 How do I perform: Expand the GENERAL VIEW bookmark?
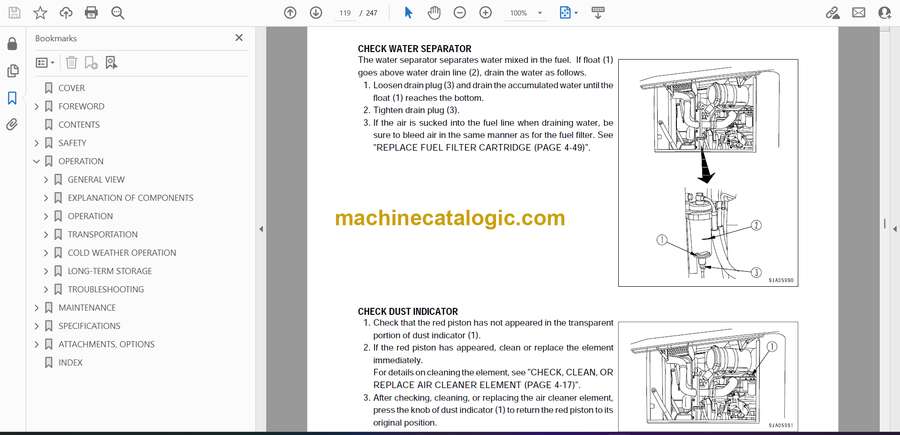point(46,180)
